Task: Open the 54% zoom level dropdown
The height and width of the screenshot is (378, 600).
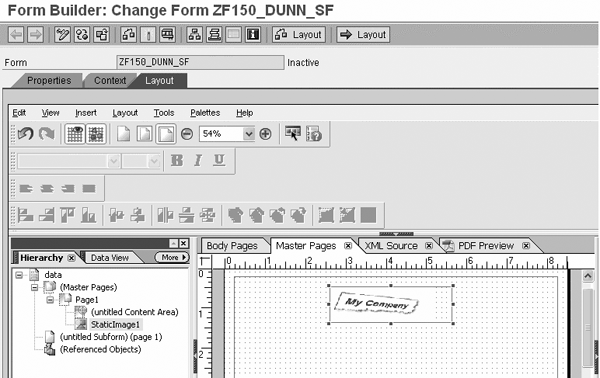Action: (x=249, y=134)
